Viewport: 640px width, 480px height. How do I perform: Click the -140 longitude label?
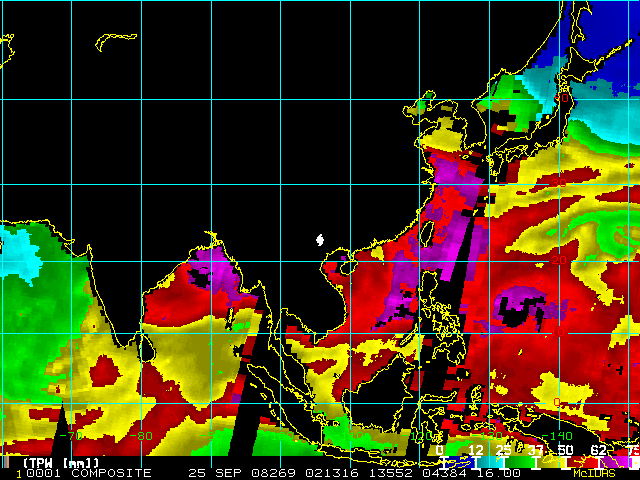click(x=558, y=436)
